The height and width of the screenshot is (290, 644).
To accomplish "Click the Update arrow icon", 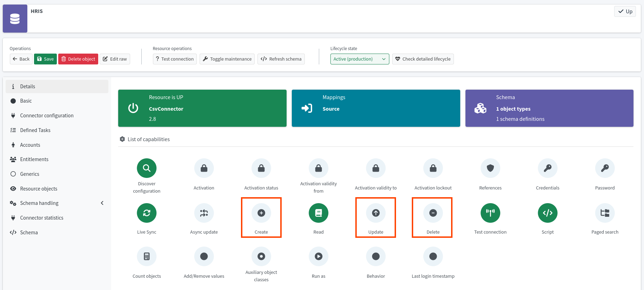I will tap(376, 213).
